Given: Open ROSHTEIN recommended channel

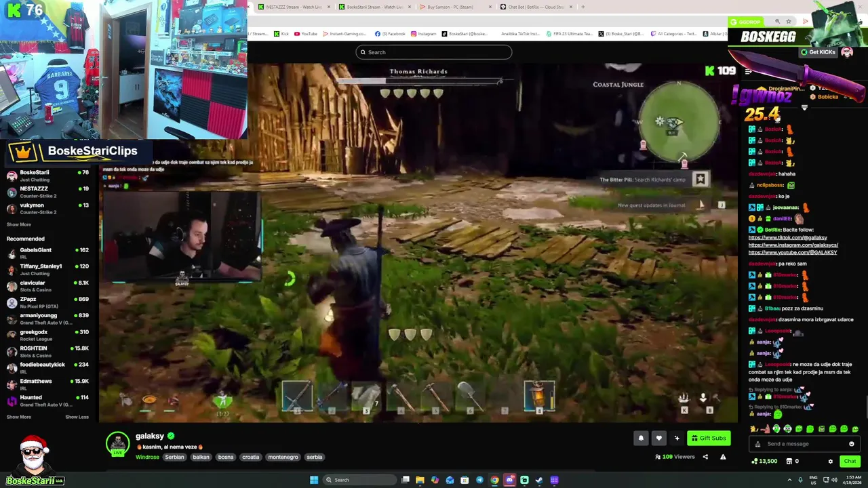Looking at the screenshot, I should click(x=47, y=351).
